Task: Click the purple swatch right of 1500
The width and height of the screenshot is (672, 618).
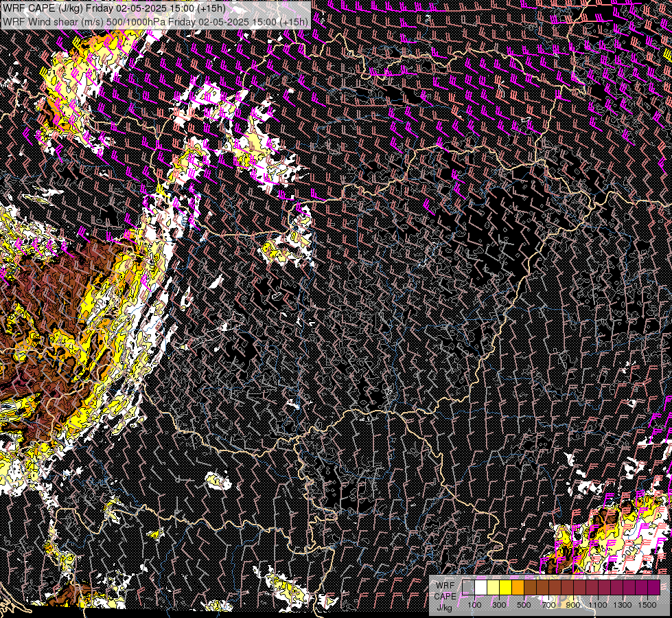Action: click(x=654, y=587)
